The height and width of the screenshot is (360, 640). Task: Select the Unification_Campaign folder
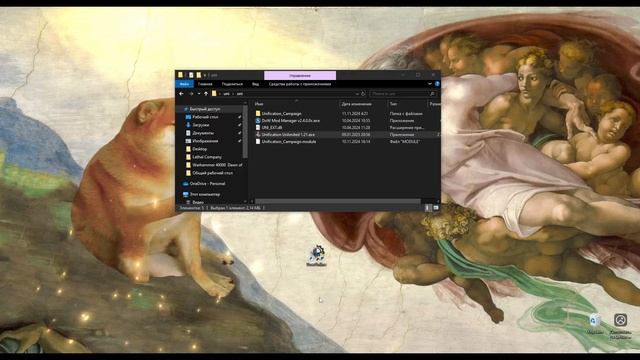pyautogui.click(x=281, y=114)
